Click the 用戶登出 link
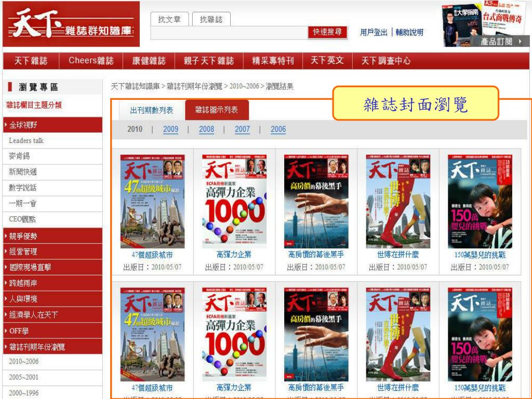 point(374,33)
